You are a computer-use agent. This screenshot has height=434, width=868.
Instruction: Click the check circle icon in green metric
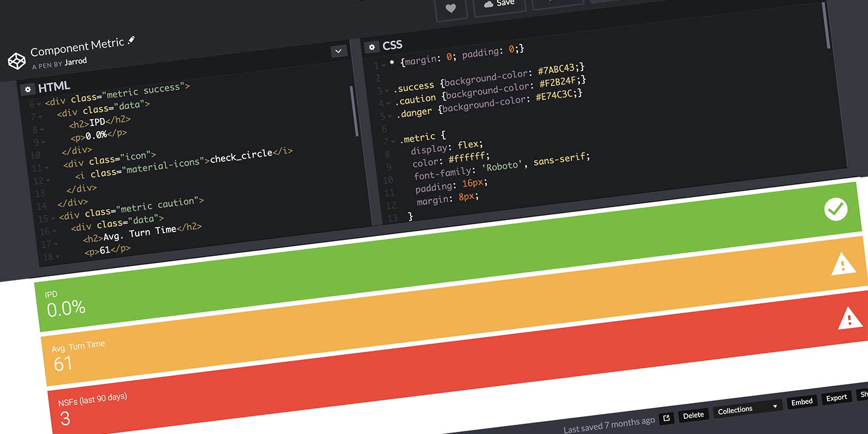pos(835,209)
